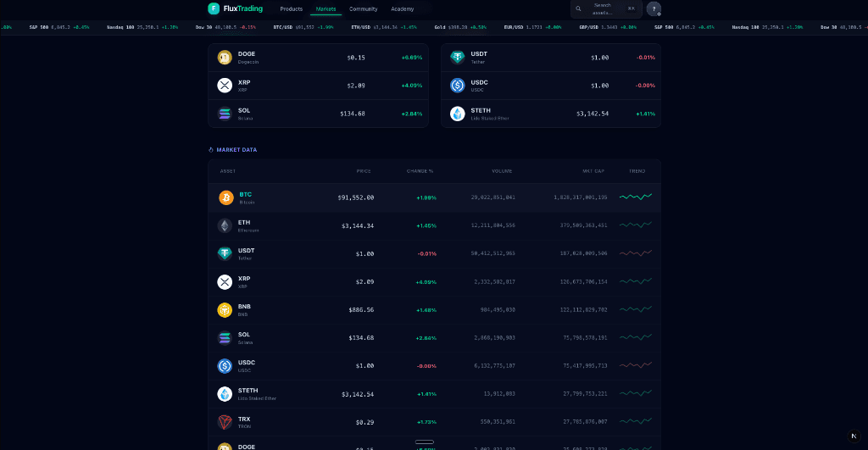Sort table by Price column header
Viewport: 868px width, 450px height.
364,171
